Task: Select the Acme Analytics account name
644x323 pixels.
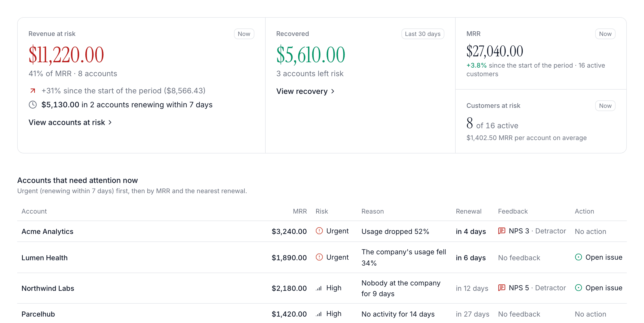Action: pyautogui.click(x=47, y=232)
